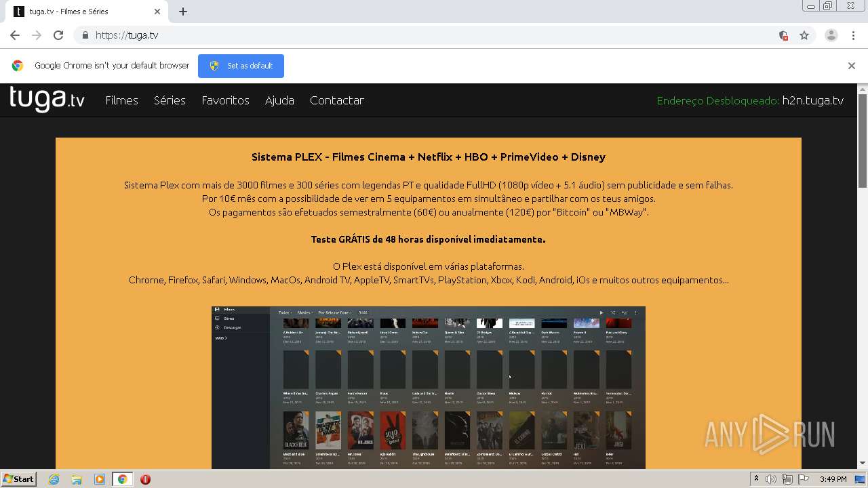The width and height of the screenshot is (868, 488).
Task: Click the Chrome logo in notification bar
Action: coord(18,66)
